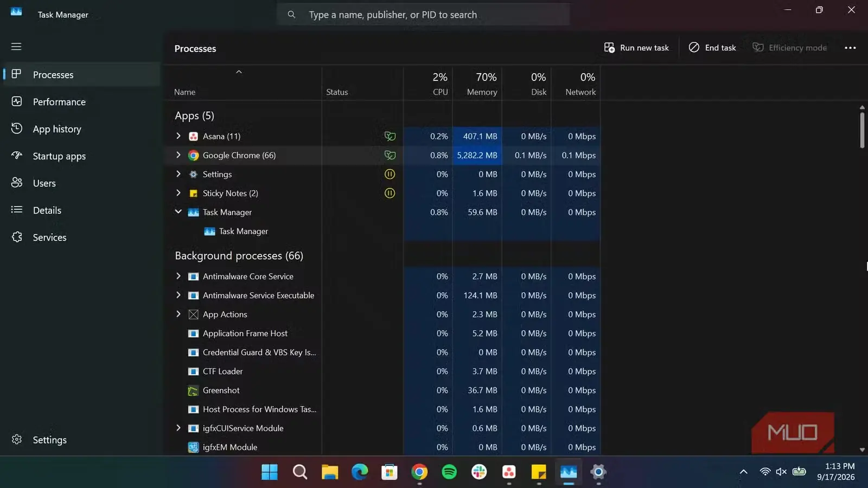Sort processes by the Memory column header
The image size is (868, 488).
point(477,84)
